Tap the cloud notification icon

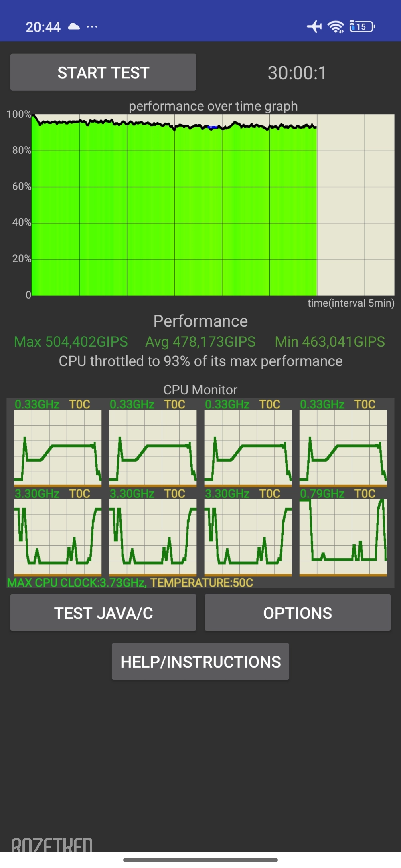tap(74, 27)
